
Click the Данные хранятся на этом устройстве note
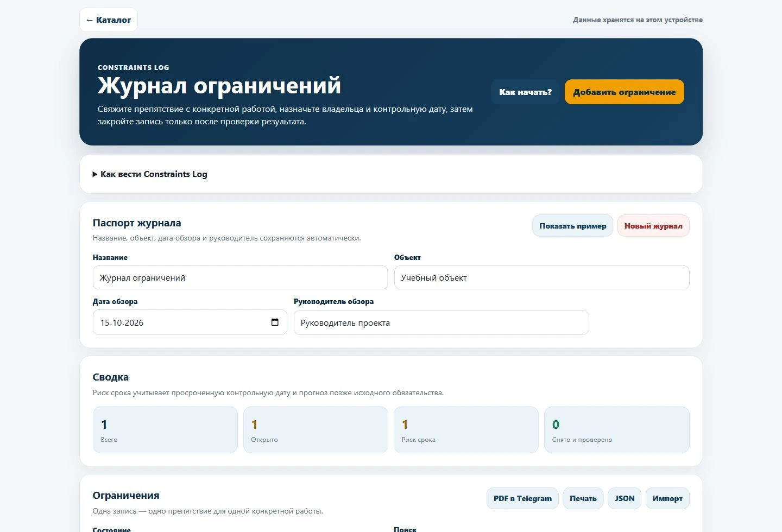coord(638,20)
